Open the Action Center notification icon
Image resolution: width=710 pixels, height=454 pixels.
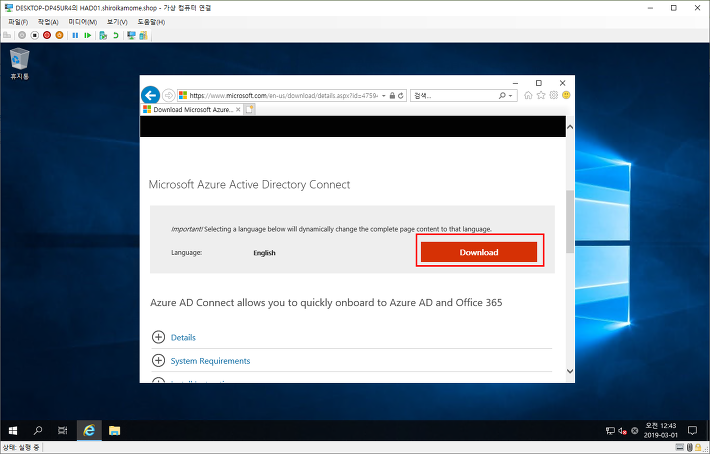pyautogui.click(x=692, y=430)
